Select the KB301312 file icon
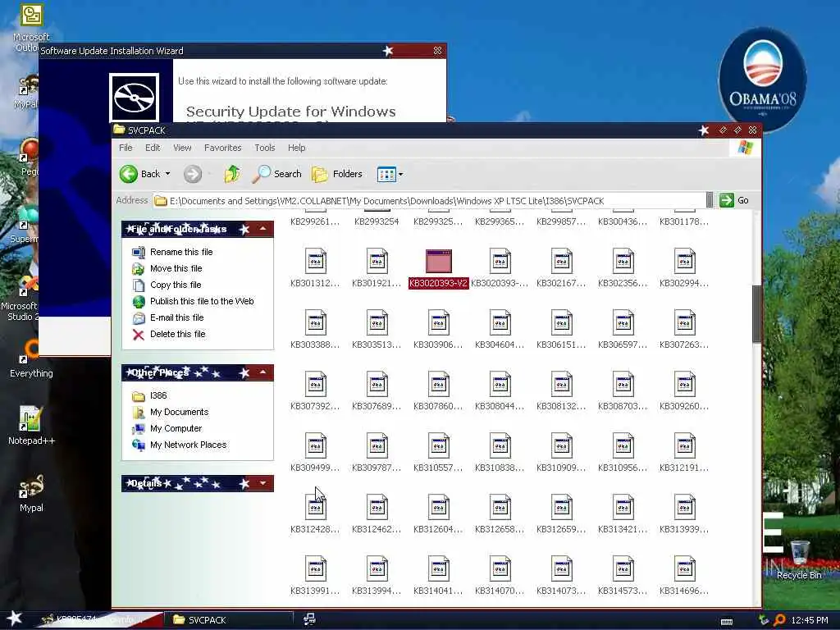 [x=316, y=262]
